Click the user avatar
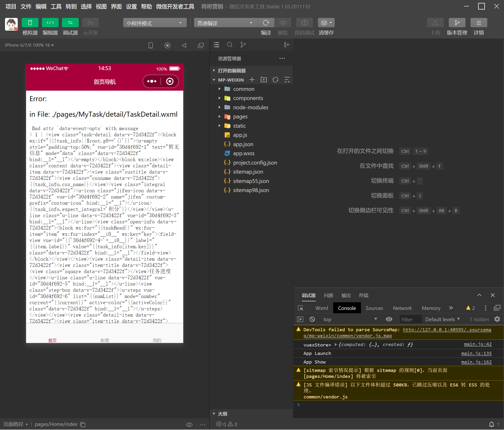Screen dimensions: 504x430 coord(11,24)
